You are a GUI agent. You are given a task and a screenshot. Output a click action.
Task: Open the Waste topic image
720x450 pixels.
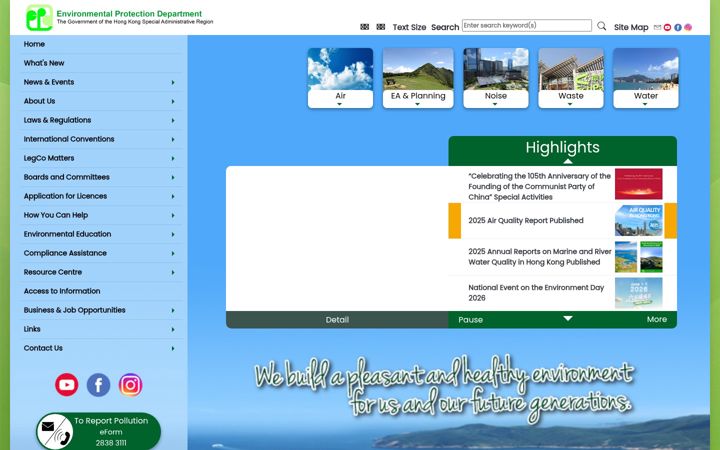(571, 69)
